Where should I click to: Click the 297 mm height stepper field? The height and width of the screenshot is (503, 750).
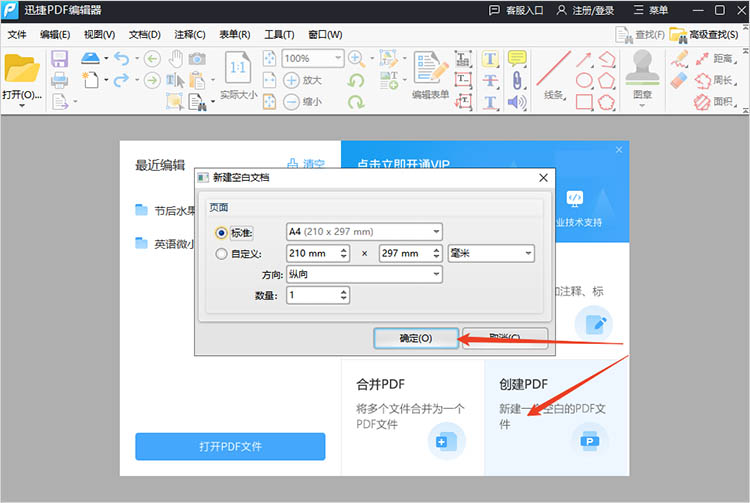click(x=410, y=253)
